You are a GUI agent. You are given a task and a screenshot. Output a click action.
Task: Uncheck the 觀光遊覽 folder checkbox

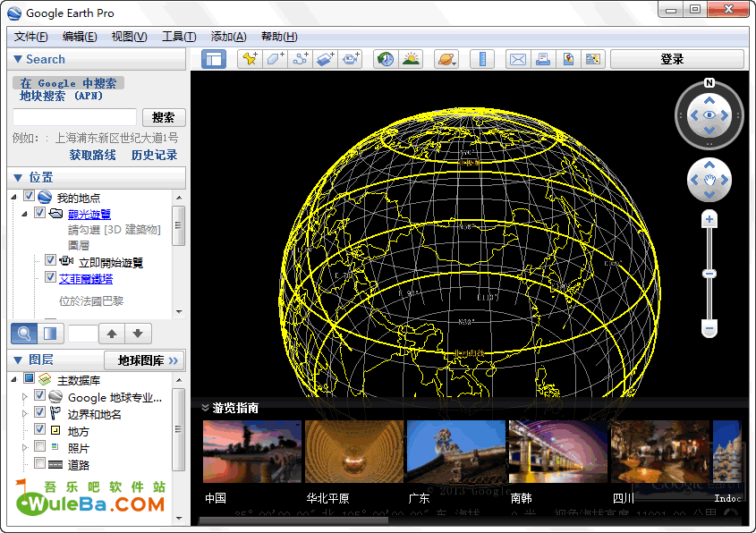40,213
